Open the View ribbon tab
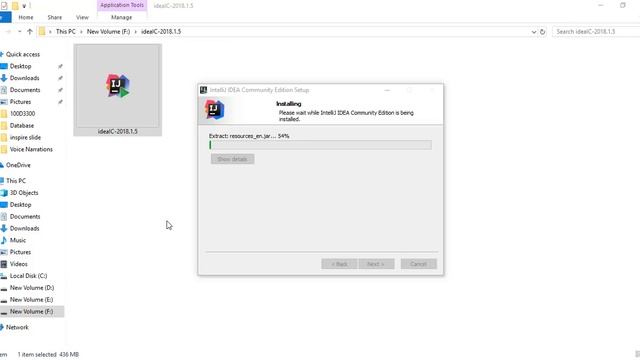 tap(82, 17)
